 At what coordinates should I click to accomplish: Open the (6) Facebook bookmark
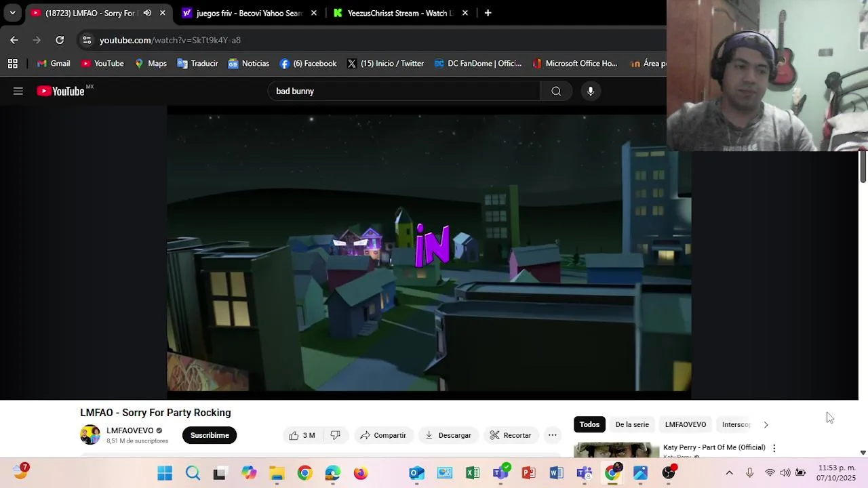point(308,64)
